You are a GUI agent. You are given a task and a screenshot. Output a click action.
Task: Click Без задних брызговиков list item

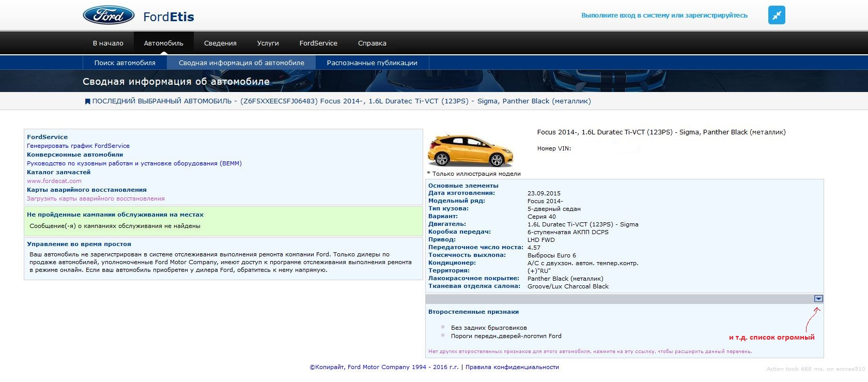click(489, 328)
